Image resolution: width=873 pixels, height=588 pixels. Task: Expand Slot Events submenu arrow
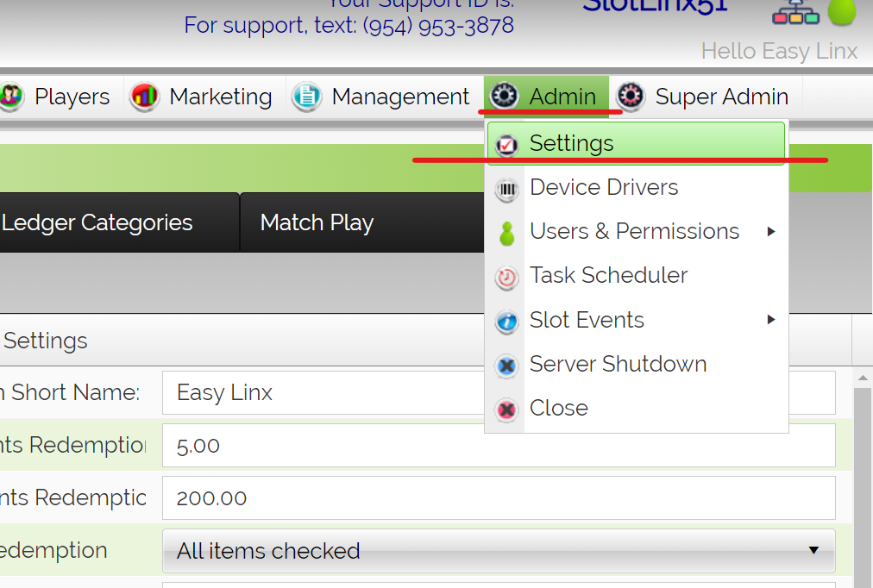[771, 319]
